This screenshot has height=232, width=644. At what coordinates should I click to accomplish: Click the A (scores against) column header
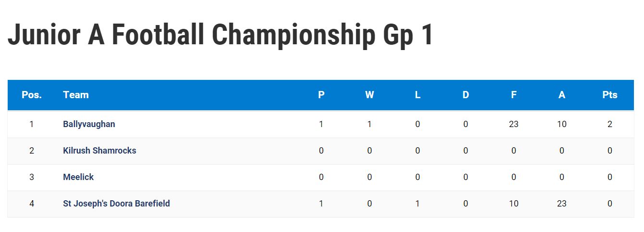562,95
